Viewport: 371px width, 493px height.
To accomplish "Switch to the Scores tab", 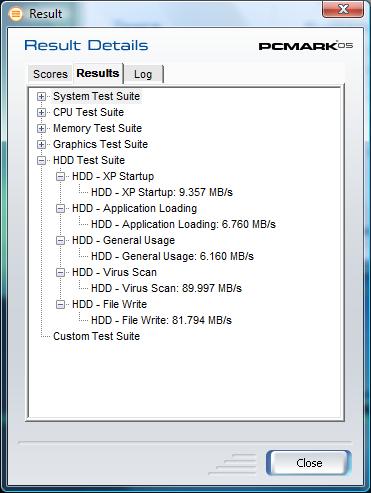I will [x=50, y=74].
